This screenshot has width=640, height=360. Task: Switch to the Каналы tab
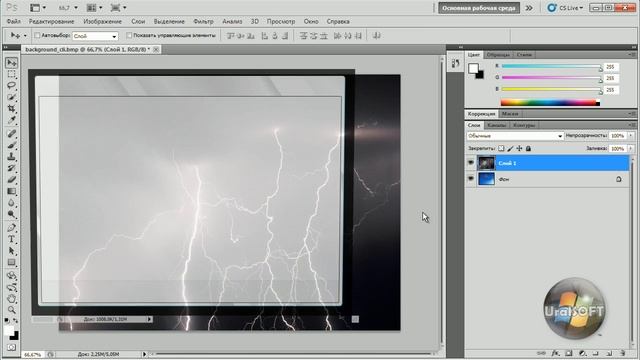(x=496, y=125)
